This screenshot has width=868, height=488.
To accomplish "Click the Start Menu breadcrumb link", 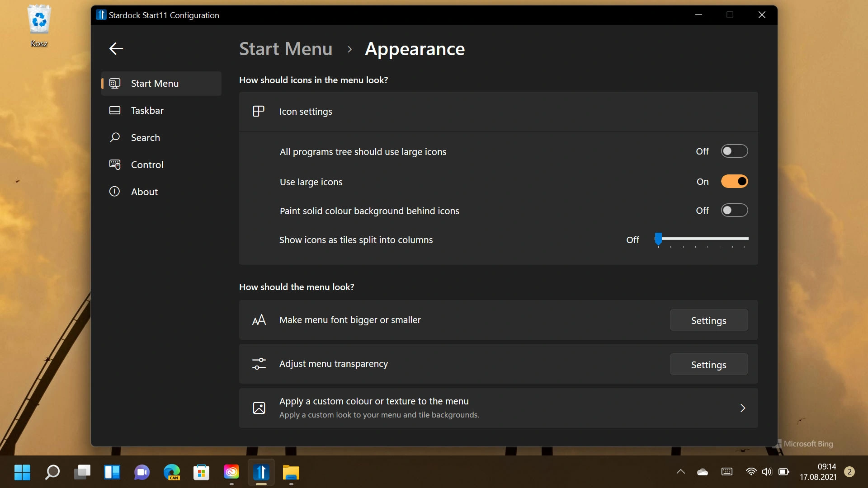I will pos(286,49).
